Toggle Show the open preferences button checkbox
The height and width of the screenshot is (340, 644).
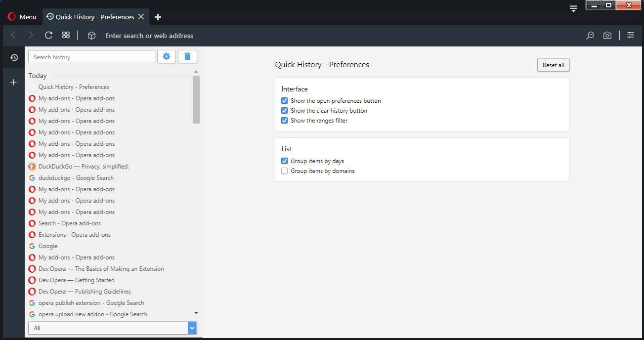click(x=284, y=101)
